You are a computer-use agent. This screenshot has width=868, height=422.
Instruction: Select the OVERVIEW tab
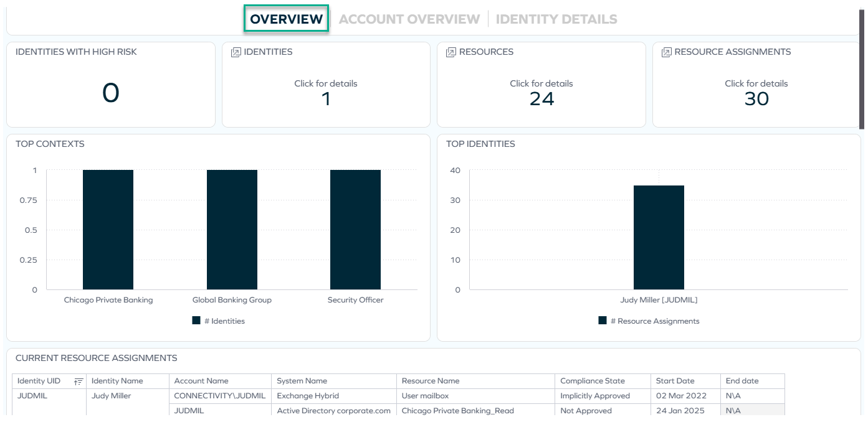click(286, 19)
